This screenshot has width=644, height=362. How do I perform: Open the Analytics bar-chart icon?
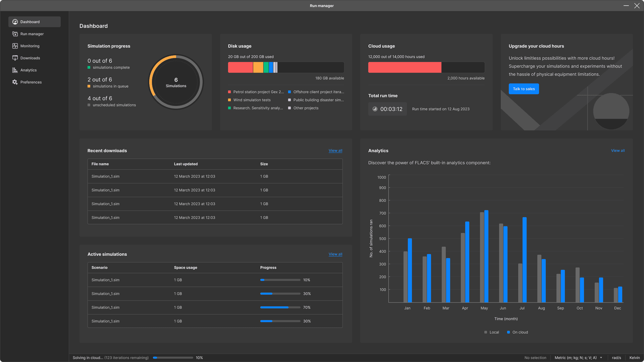[15, 70]
